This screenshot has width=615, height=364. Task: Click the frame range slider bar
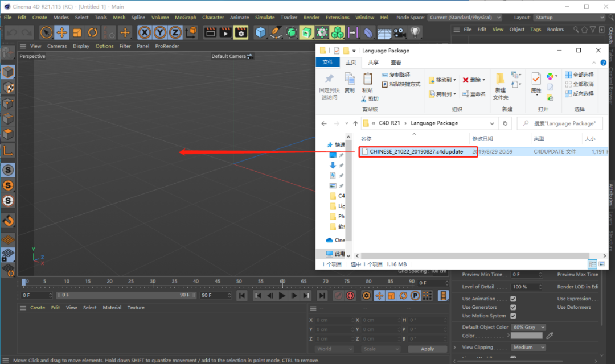point(125,295)
